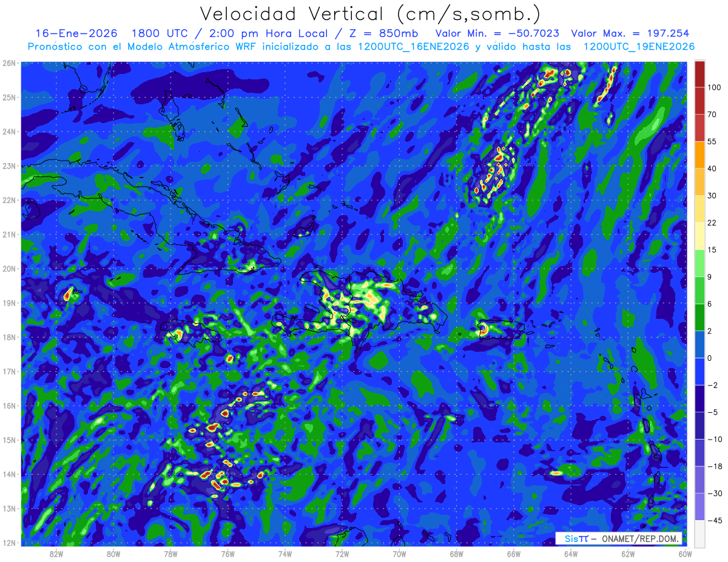Click the 'ONAMET/REP.DOM.' credit label

[x=641, y=538]
